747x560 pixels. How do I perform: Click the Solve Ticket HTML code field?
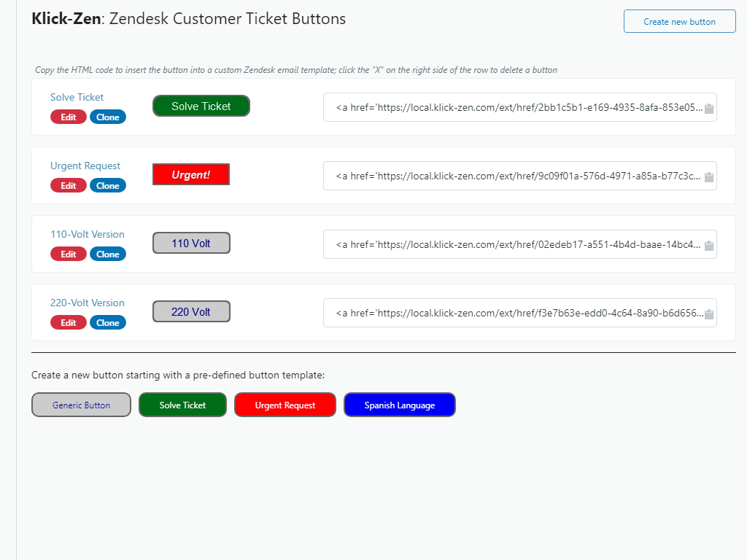(511, 107)
